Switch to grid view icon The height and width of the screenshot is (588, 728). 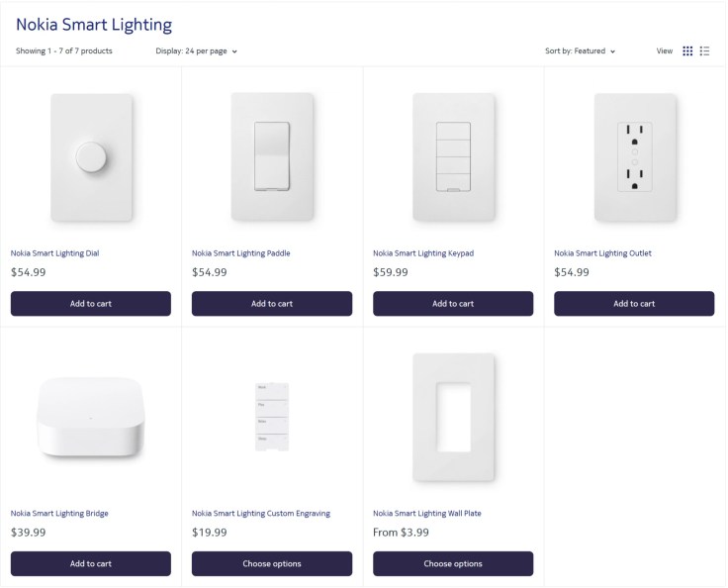click(x=687, y=50)
